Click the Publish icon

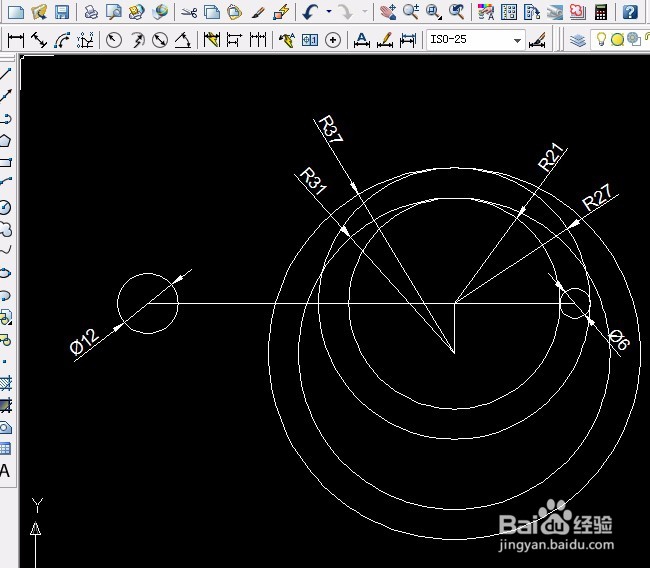click(136, 12)
